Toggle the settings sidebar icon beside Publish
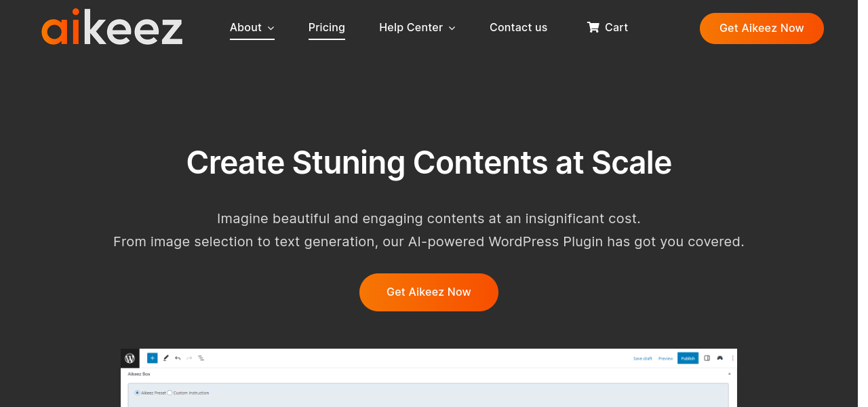868x407 pixels. pyautogui.click(x=707, y=358)
